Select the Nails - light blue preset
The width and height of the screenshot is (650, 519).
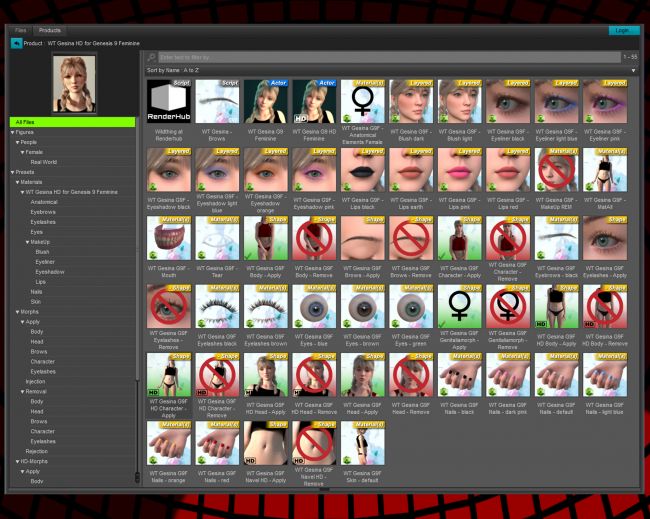click(604, 373)
